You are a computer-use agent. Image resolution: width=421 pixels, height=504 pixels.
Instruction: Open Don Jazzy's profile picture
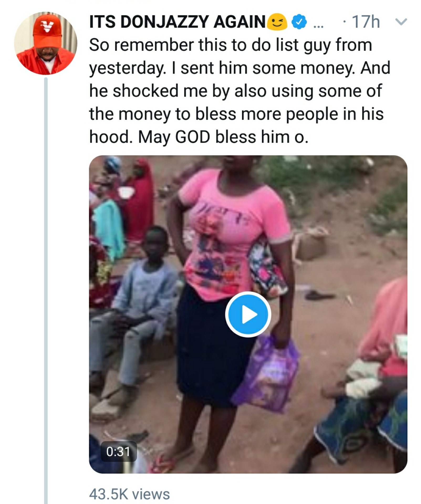[46, 43]
